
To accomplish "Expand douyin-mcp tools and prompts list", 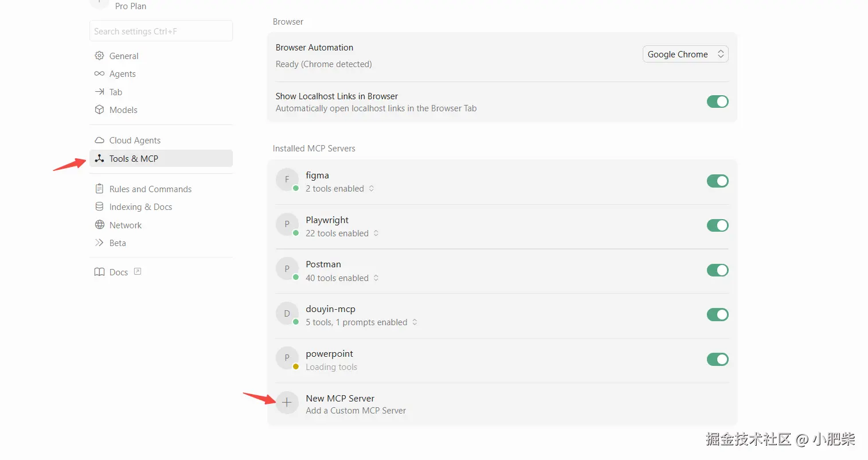I will [x=361, y=322].
